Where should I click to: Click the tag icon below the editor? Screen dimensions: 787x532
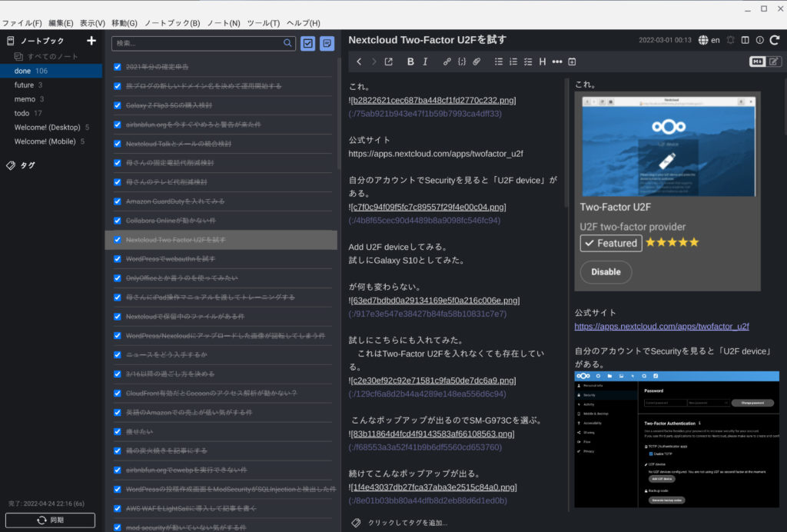pos(356,523)
